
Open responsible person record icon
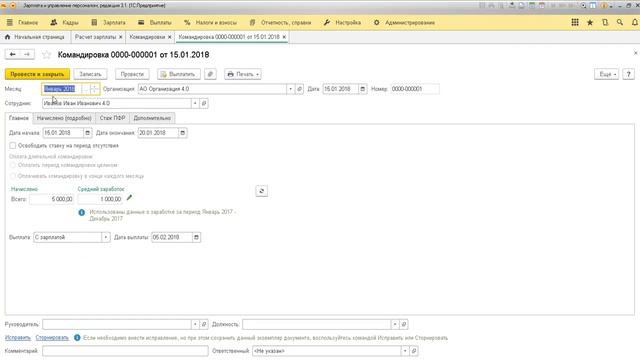click(414, 351)
